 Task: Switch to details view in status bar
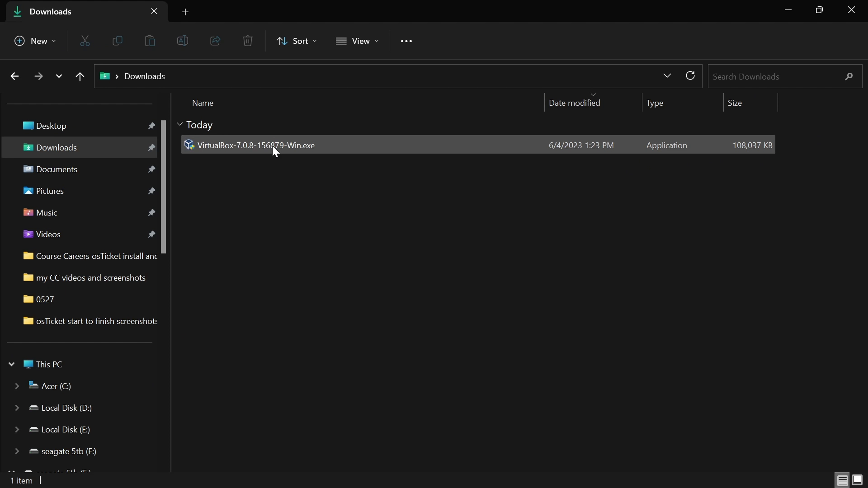click(x=842, y=480)
